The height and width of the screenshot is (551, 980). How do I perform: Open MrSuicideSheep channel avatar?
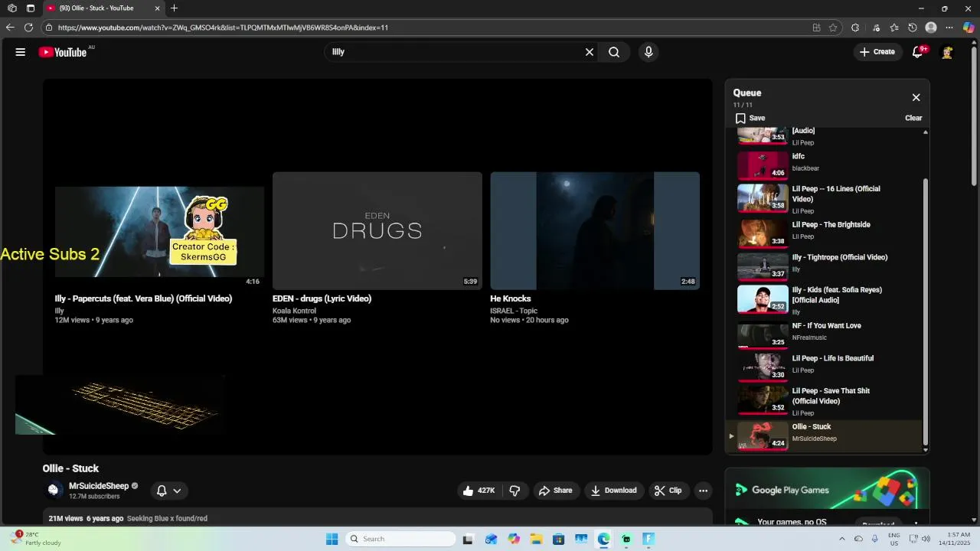pos(53,490)
